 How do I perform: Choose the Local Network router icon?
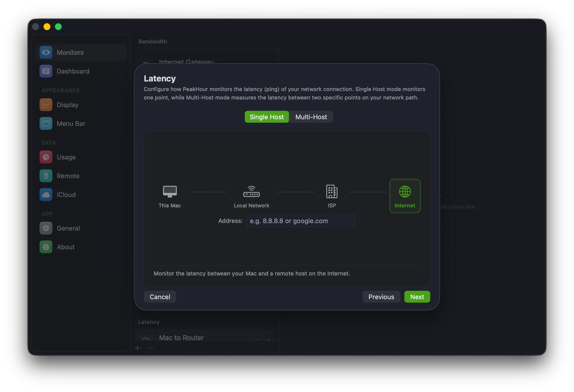click(251, 191)
